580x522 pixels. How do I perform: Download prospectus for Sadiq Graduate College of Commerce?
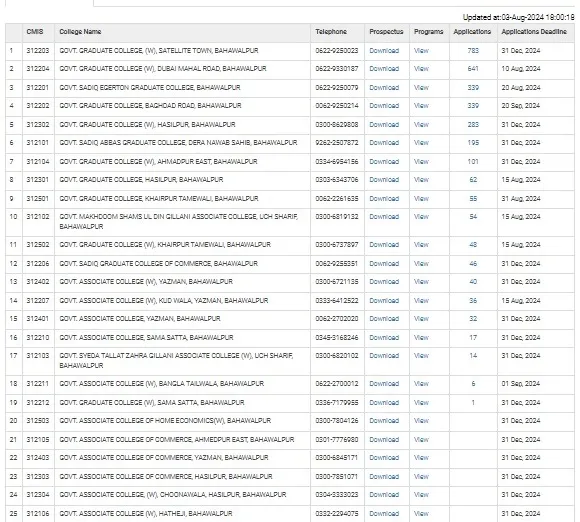384,264
